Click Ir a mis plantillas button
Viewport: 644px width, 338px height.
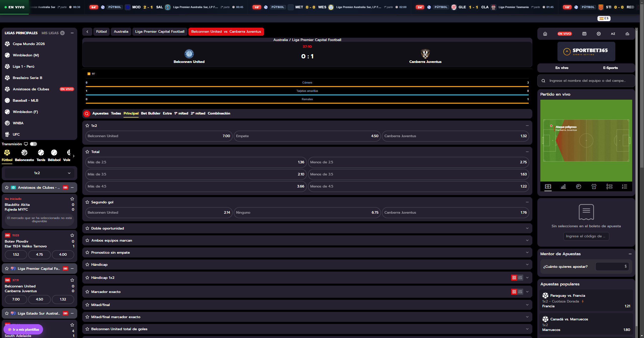[x=23, y=329]
